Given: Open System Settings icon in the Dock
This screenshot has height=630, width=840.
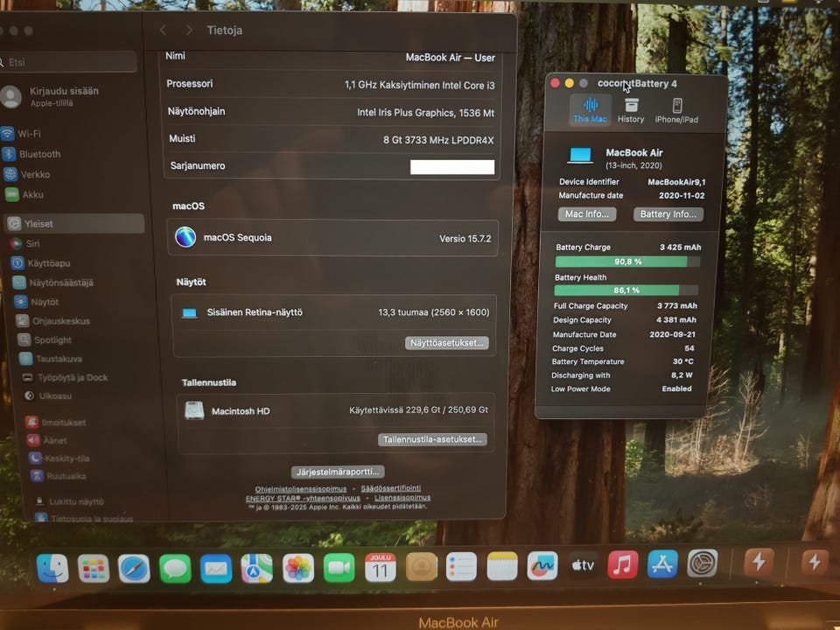Looking at the screenshot, I should [703, 563].
